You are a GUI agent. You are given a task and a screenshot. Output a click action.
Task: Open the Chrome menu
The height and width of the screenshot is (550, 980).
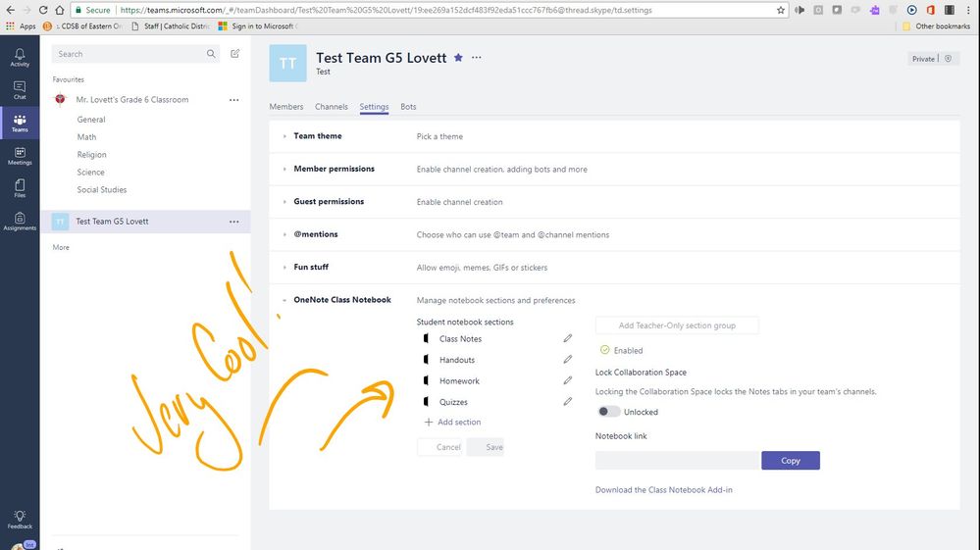968,10
